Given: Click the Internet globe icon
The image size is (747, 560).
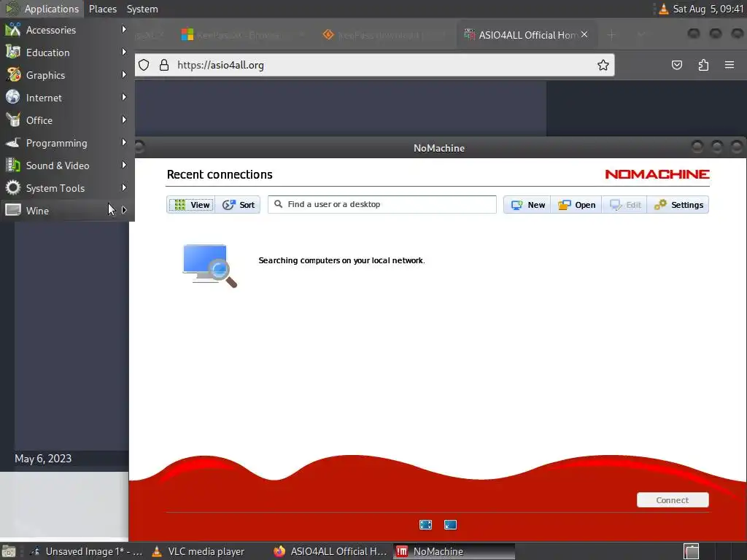Looking at the screenshot, I should (13, 97).
